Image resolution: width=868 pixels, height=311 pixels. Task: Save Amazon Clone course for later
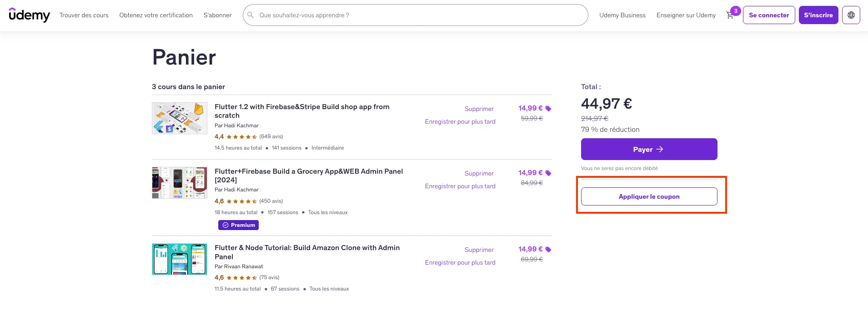(460, 262)
